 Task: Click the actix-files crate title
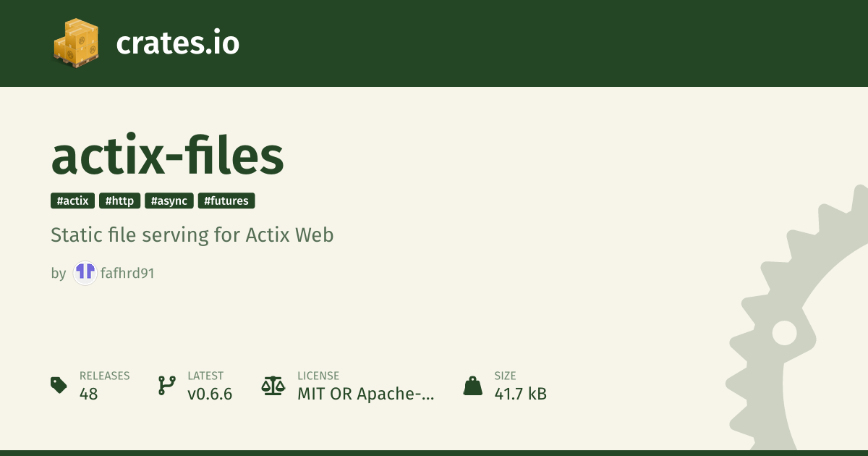(167, 156)
